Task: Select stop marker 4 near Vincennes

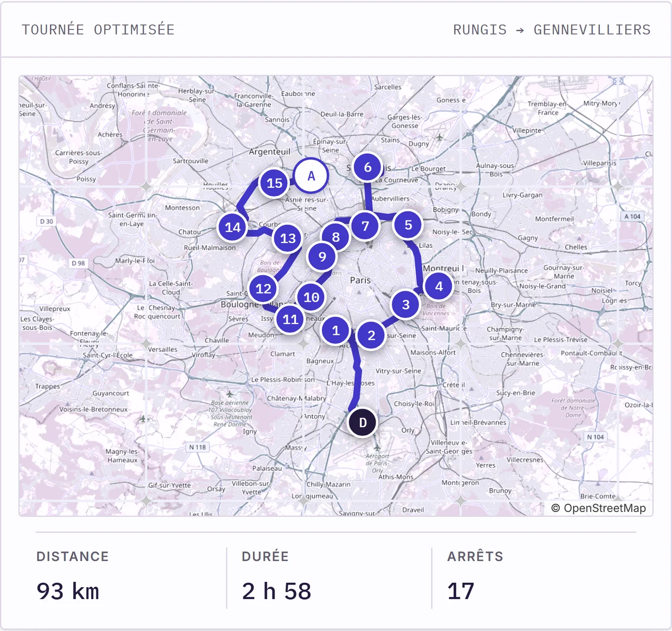Action: coord(439,286)
